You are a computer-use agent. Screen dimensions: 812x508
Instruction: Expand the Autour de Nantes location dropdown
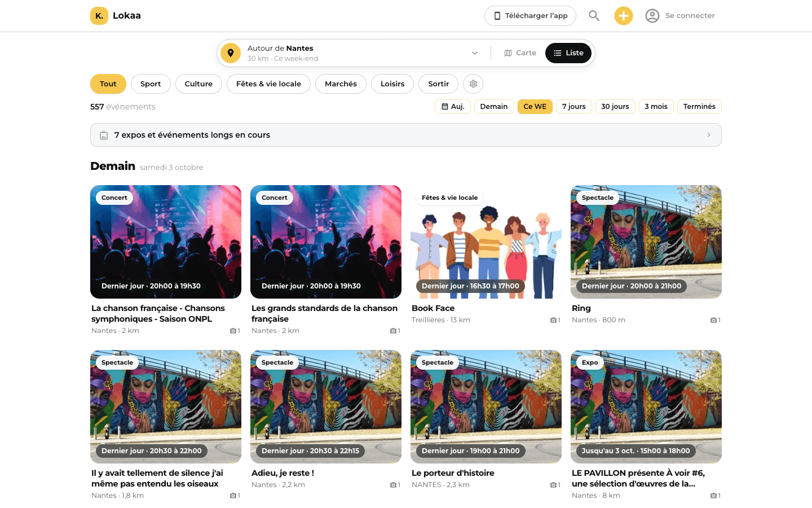pyautogui.click(x=475, y=53)
